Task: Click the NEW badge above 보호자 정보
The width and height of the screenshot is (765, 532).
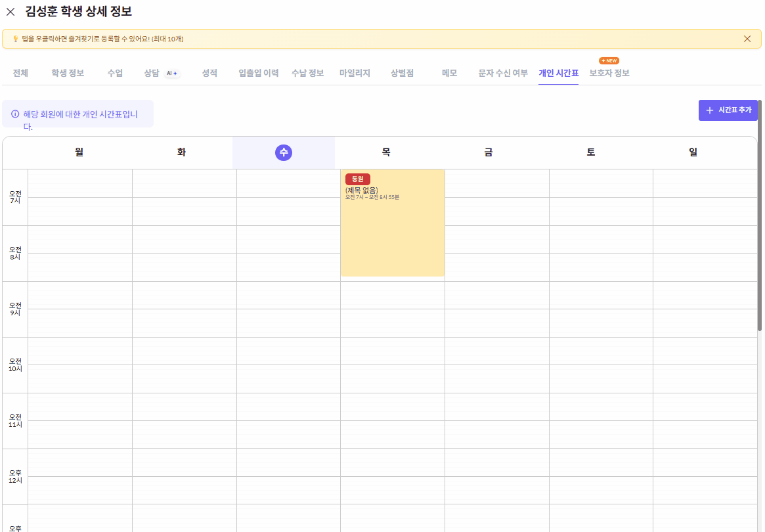Action: [609, 60]
